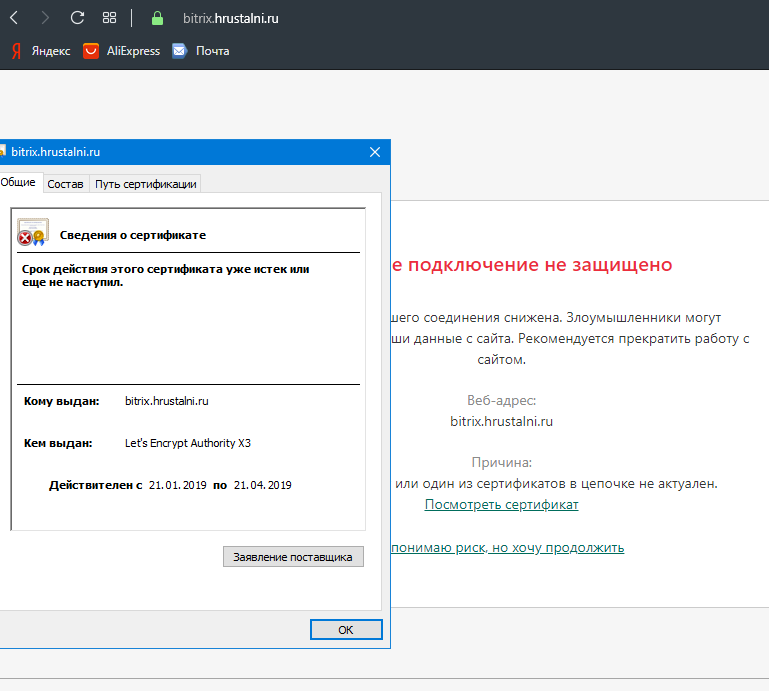Click the Посмотреть сертификат link
This screenshot has height=691, width=769.
click(501, 505)
